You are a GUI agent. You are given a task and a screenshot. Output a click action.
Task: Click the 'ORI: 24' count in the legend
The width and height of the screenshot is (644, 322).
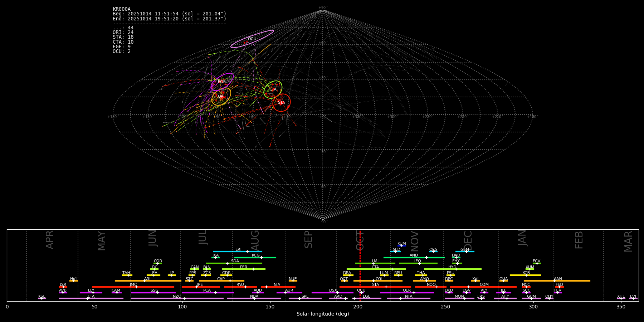(x=123, y=33)
